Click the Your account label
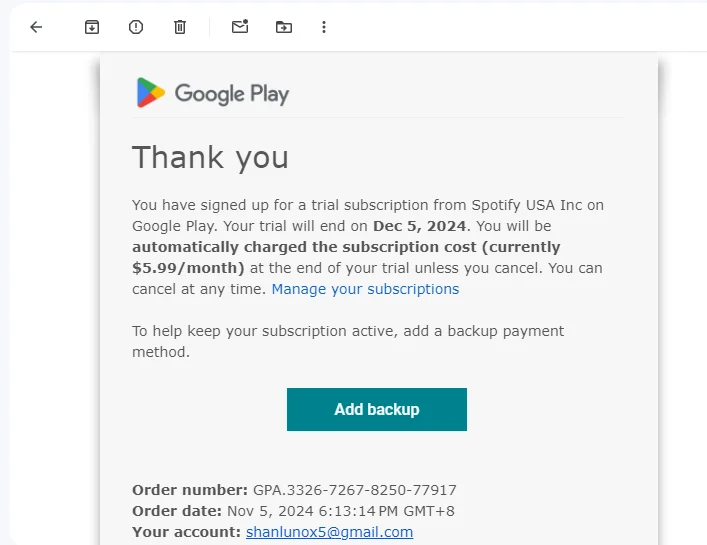The height and width of the screenshot is (545, 707). (x=187, y=532)
